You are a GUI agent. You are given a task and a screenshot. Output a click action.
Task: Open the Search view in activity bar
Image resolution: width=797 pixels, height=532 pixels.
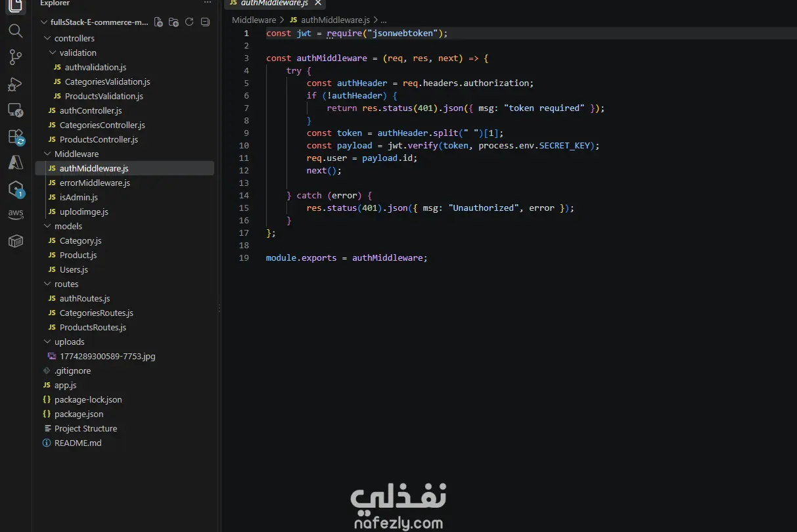[x=16, y=31]
